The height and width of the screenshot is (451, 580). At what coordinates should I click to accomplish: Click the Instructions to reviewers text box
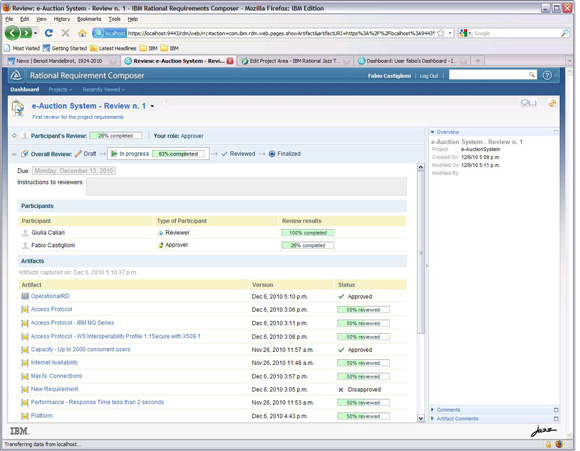tap(246, 186)
